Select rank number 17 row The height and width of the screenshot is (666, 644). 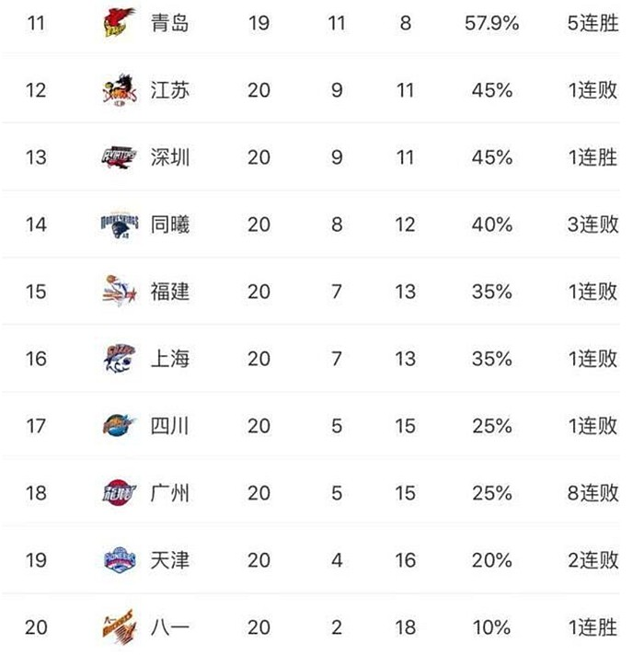(311, 426)
